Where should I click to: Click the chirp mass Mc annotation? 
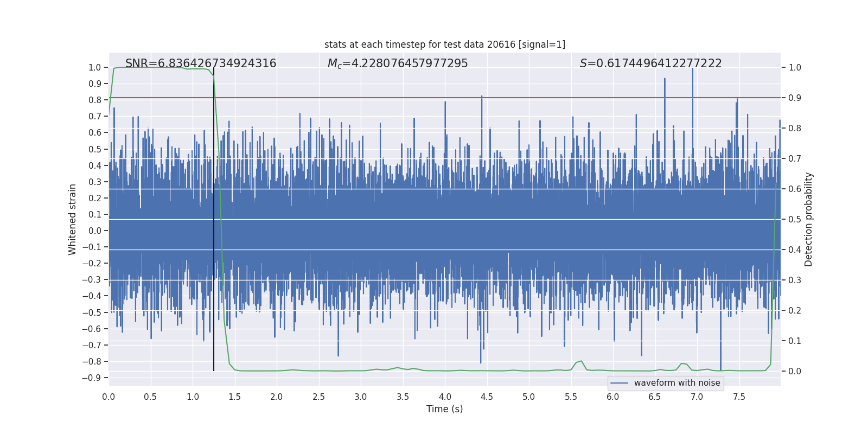[397, 63]
